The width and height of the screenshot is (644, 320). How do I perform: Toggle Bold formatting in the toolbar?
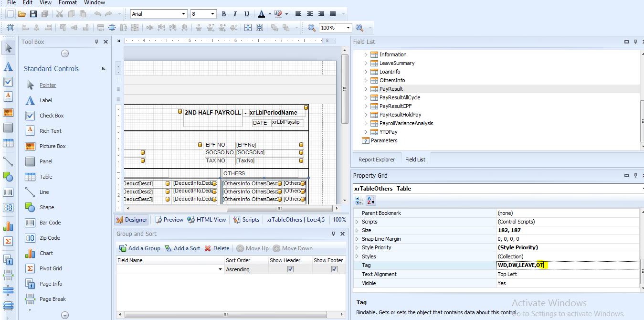click(223, 14)
